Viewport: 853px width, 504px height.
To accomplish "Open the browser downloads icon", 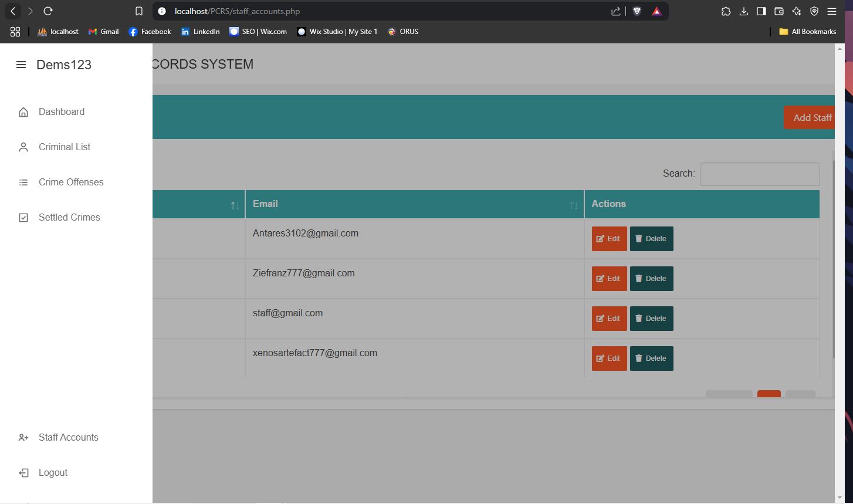I will pos(743,11).
